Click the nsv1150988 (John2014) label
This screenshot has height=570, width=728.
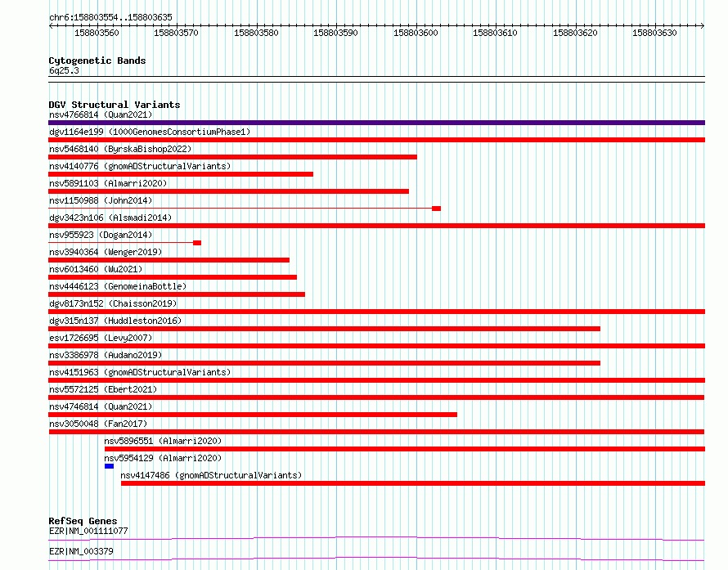point(101,200)
